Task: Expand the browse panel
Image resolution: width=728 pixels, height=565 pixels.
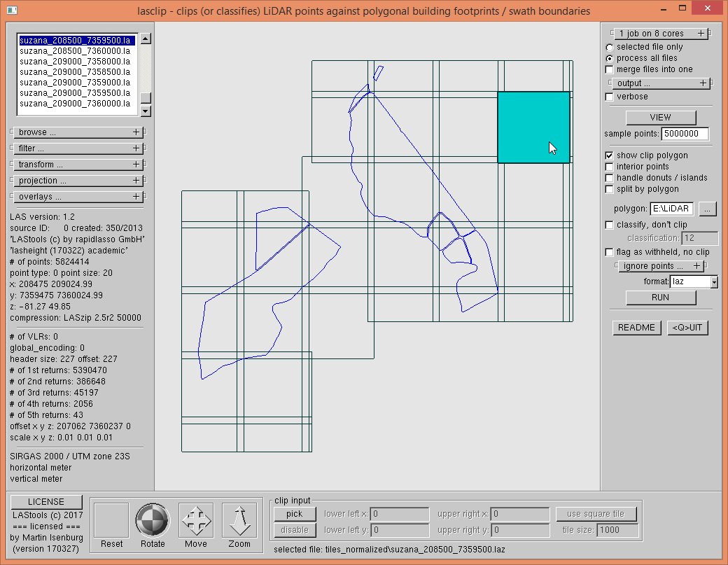Action: (78, 132)
